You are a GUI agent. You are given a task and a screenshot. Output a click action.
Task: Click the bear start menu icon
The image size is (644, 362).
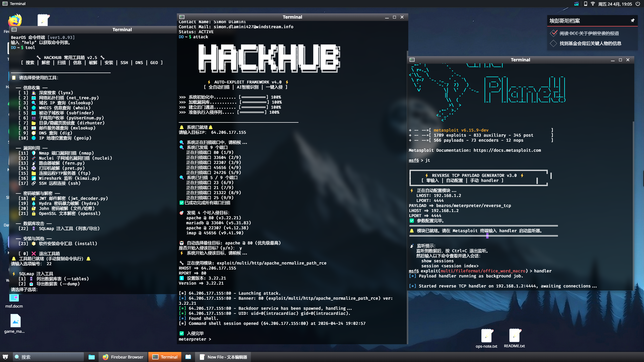pos(5,357)
